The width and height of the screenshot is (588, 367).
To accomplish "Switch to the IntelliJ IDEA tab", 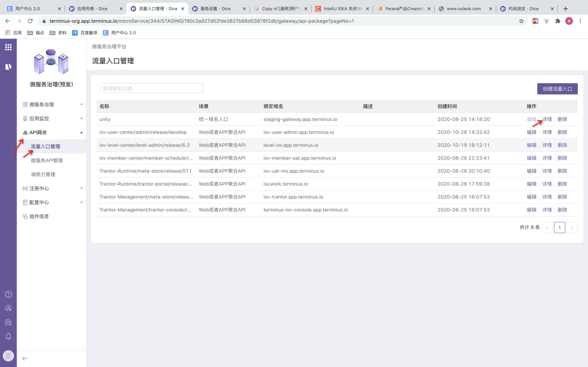I will click(x=342, y=9).
